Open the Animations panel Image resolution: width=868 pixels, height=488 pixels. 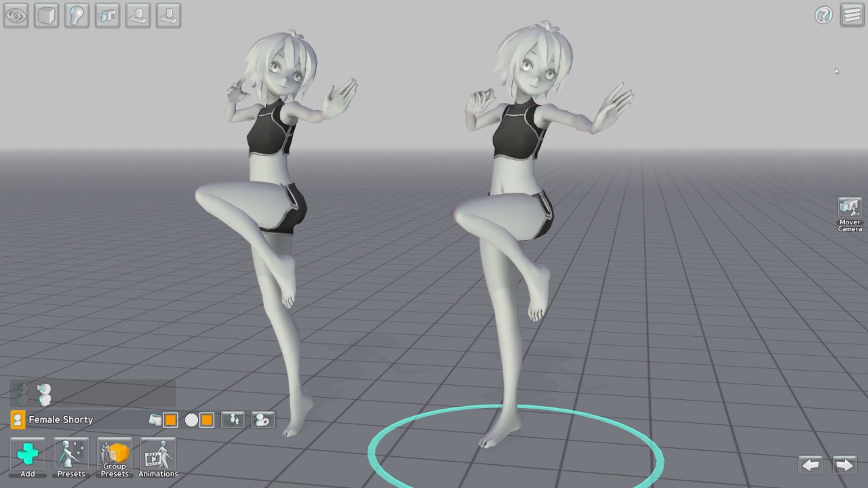tap(158, 457)
